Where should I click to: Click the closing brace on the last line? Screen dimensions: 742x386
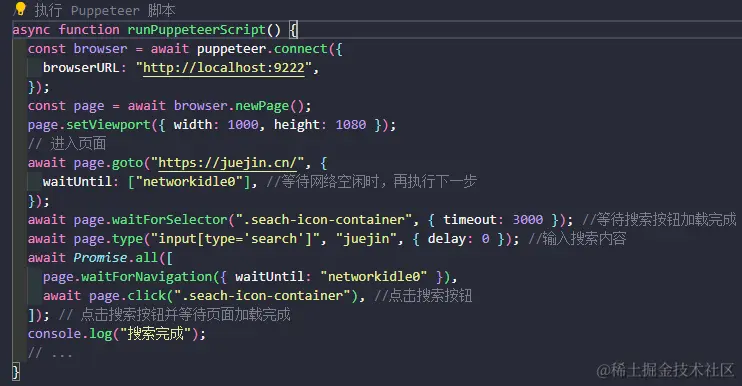[16, 371]
